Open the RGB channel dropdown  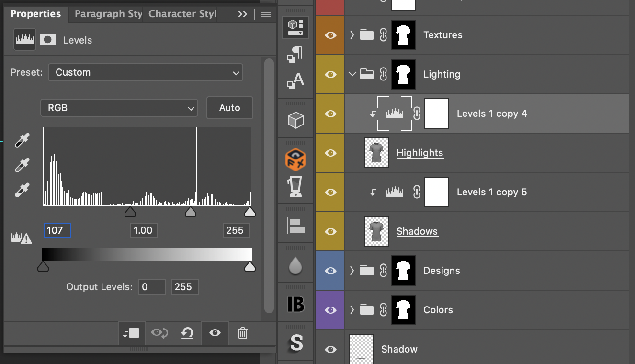point(119,108)
